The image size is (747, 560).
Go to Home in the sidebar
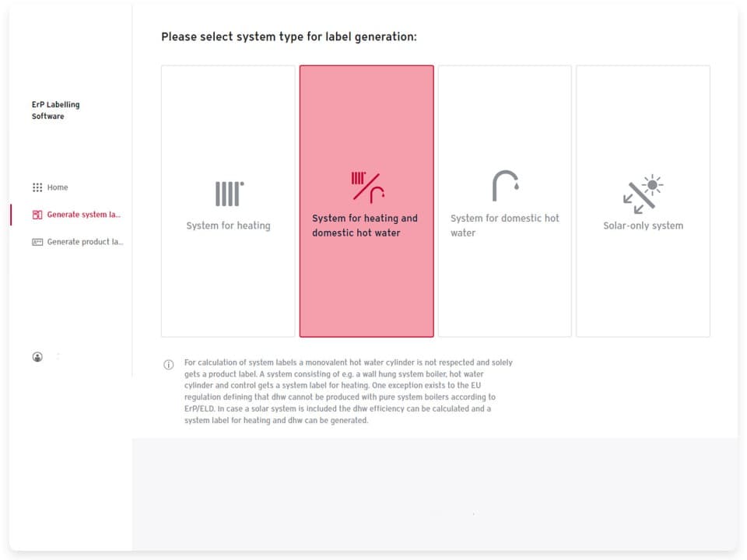click(58, 187)
